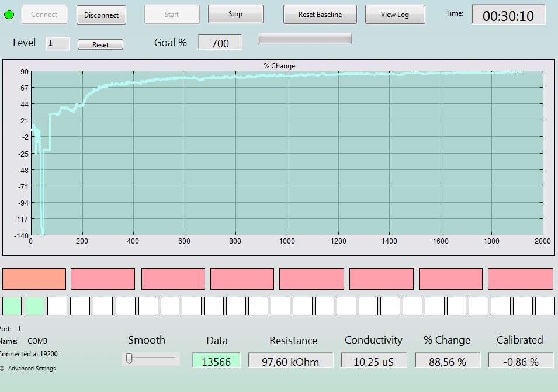Select the Resistance readout field
Image resolution: width=558 pixels, height=392 pixels.
pyautogui.click(x=290, y=360)
